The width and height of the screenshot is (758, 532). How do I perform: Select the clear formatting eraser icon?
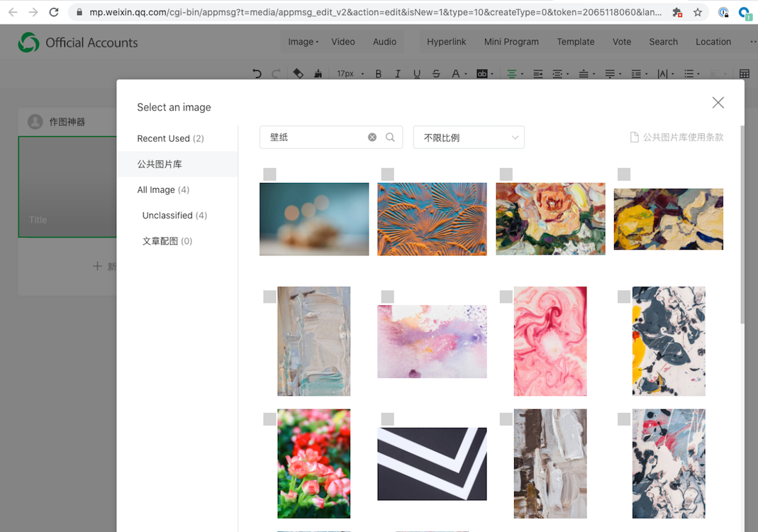(299, 74)
